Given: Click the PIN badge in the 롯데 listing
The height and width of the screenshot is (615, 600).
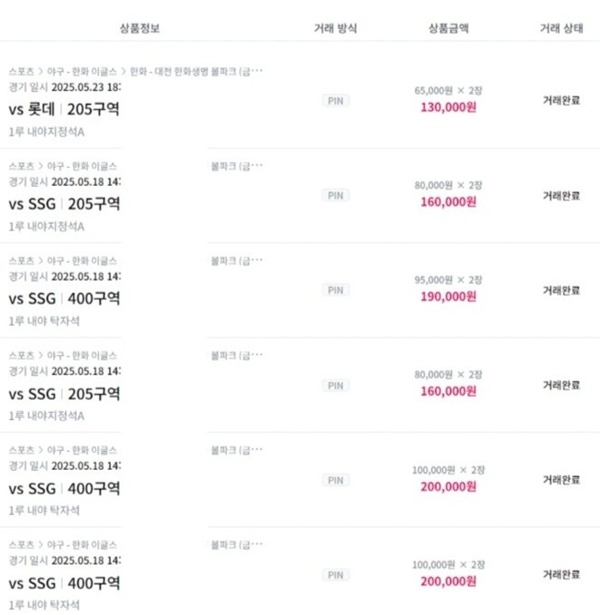Looking at the screenshot, I should pyautogui.click(x=336, y=101).
